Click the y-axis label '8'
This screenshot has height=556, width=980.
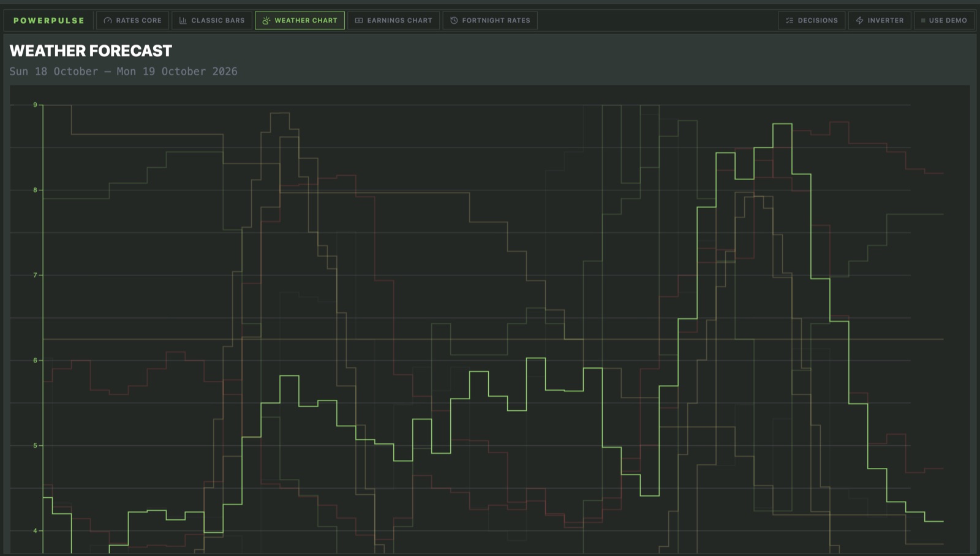click(35, 190)
